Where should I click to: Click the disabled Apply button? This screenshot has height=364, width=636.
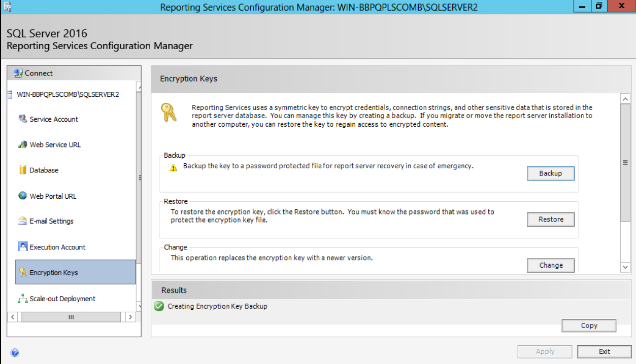click(545, 351)
